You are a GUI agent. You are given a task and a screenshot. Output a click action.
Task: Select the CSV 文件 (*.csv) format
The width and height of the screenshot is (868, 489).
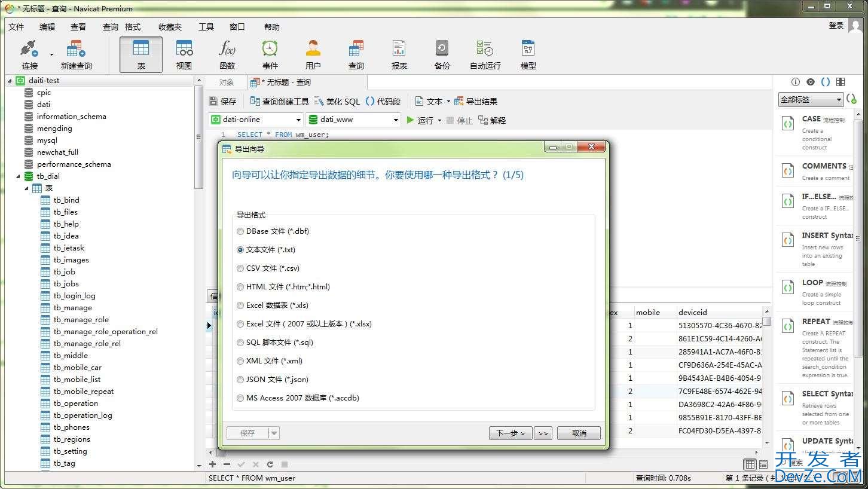tap(268, 268)
